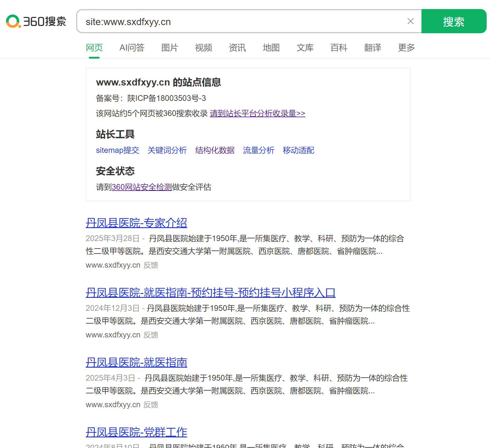Viewport: 490px width, 448px height.
Task: Open the 关键词分析 tool
Action: click(167, 150)
